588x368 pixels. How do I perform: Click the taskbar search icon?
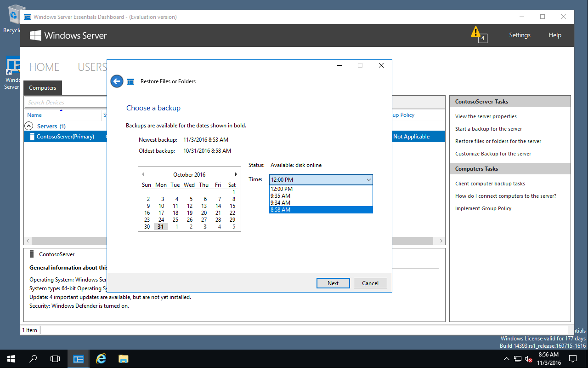pos(33,359)
